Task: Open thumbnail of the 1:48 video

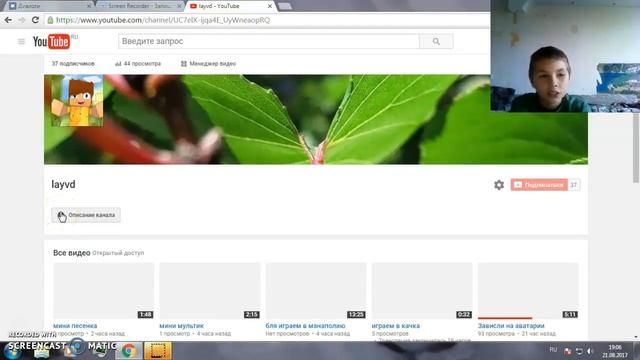Action: point(104,291)
